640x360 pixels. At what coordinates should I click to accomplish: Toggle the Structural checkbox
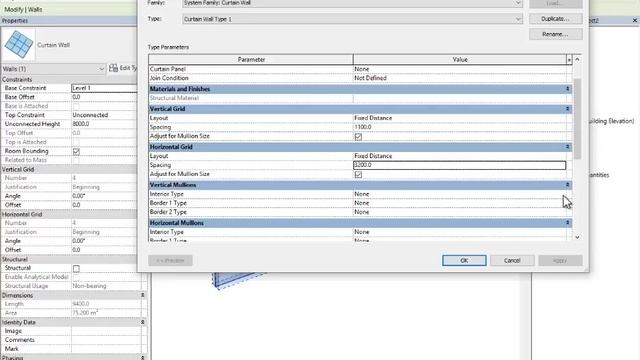click(x=76, y=269)
